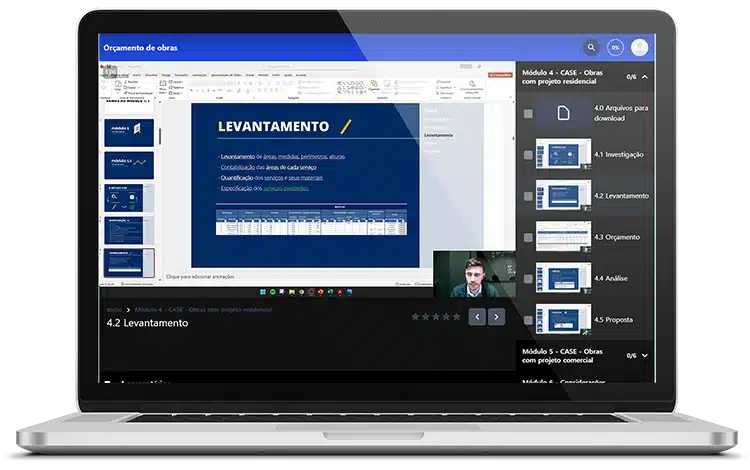Click the search magnifier icon in header
The width and height of the screenshot is (750, 470).
[x=591, y=47]
